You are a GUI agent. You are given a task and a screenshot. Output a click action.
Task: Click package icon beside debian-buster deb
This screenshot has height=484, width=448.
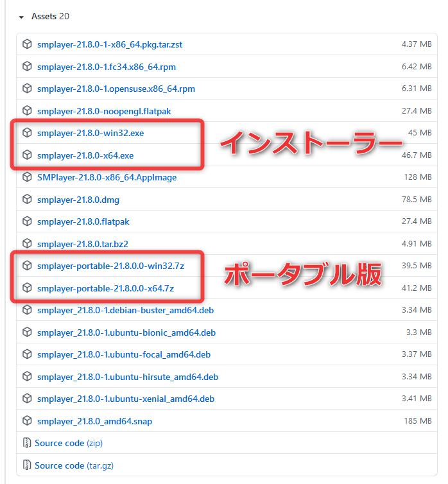pyautogui.click(x=27, y=309)
